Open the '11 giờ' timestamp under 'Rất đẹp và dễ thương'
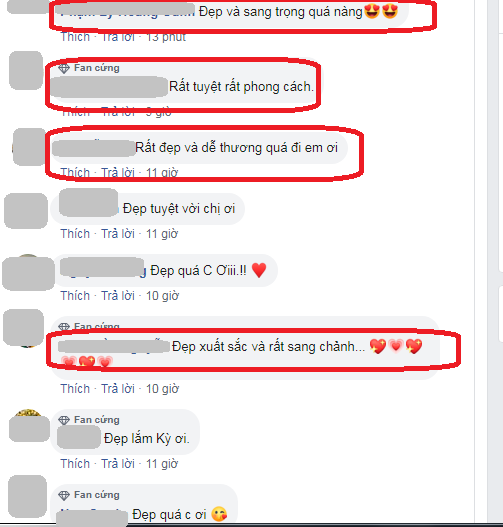 162,173
